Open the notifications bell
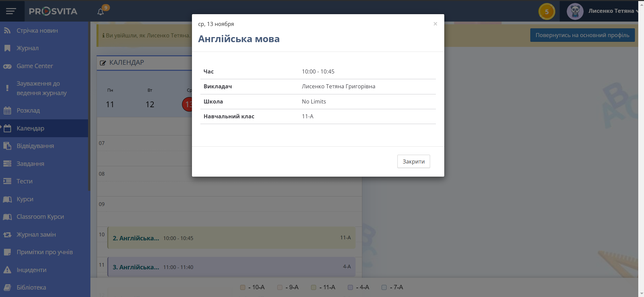 coord(101,12)
